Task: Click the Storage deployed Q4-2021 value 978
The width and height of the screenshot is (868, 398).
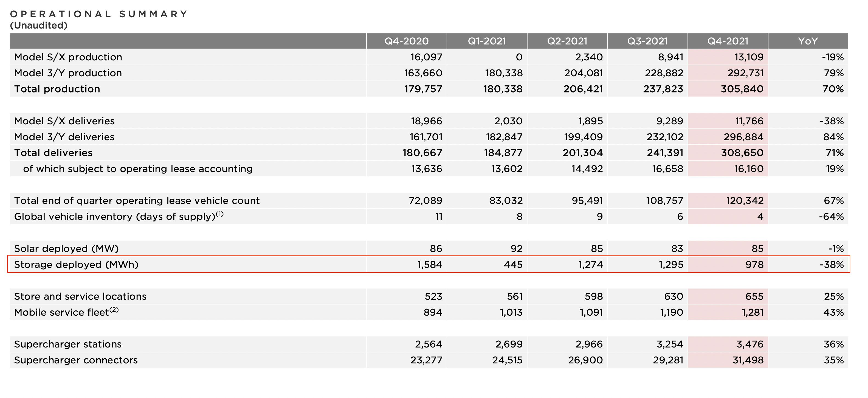Action: tap(754, 265)
